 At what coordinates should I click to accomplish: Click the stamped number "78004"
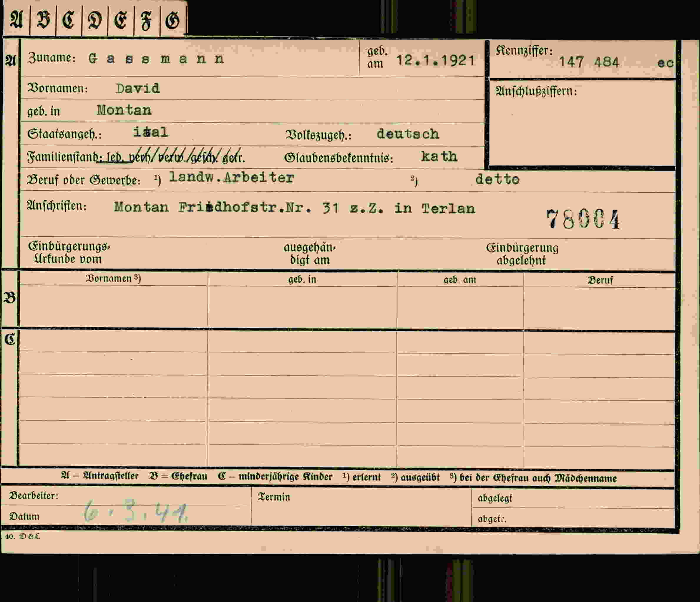tap(583, 220)
